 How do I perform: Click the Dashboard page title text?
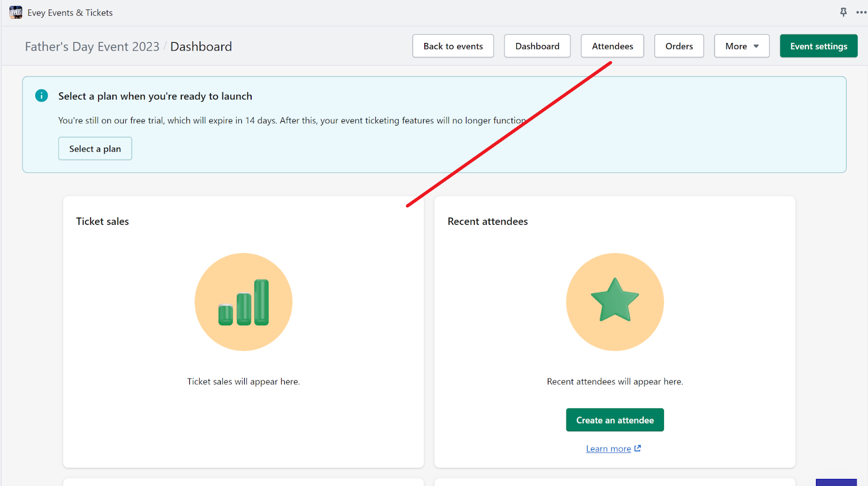[x=201, y=47]
